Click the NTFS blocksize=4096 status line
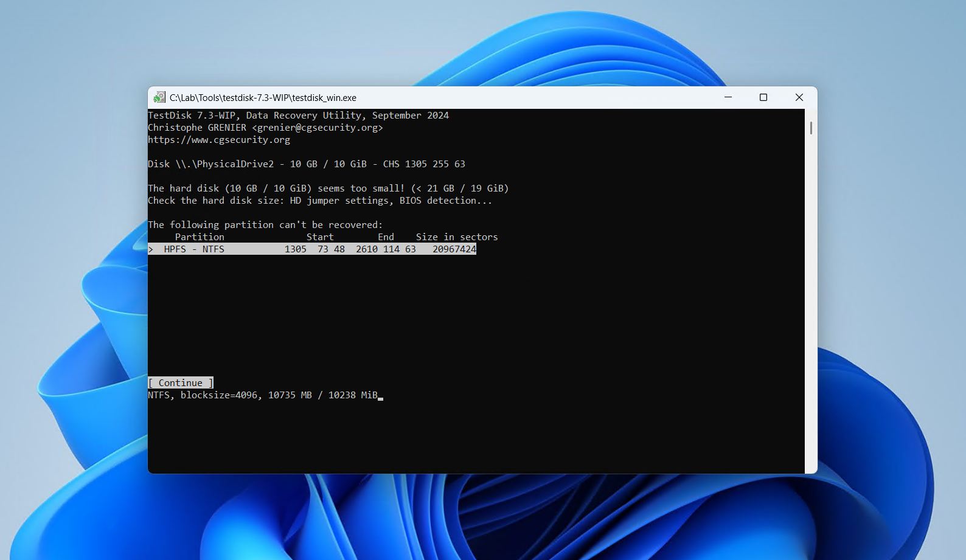The image size is (966, 560). pyautogui.click(x=263, y=395)
